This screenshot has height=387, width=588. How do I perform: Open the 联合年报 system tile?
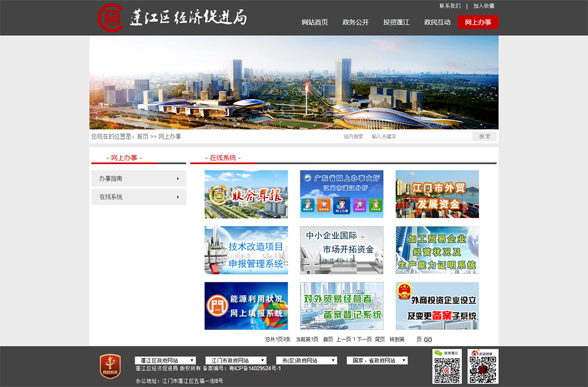click(246, 194)
